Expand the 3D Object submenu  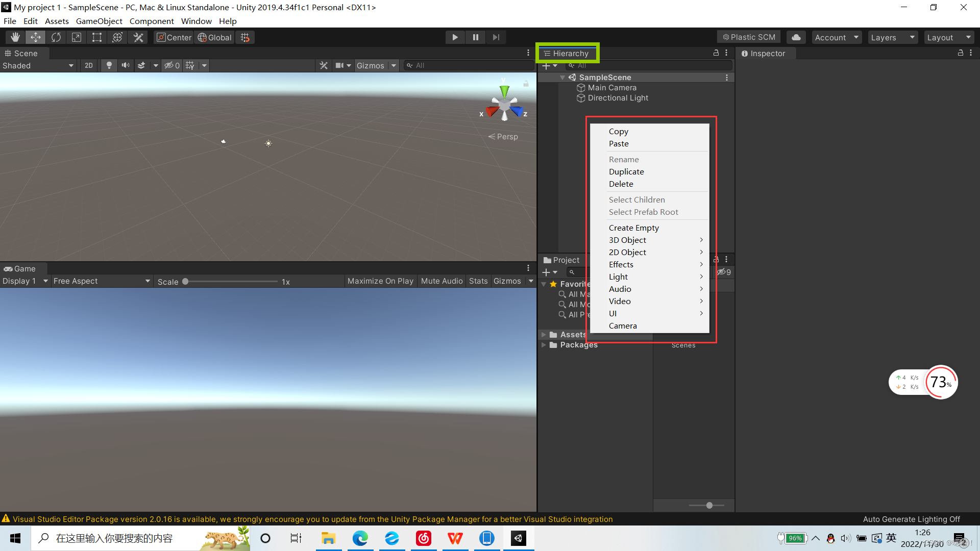click(x=653, y=239)
